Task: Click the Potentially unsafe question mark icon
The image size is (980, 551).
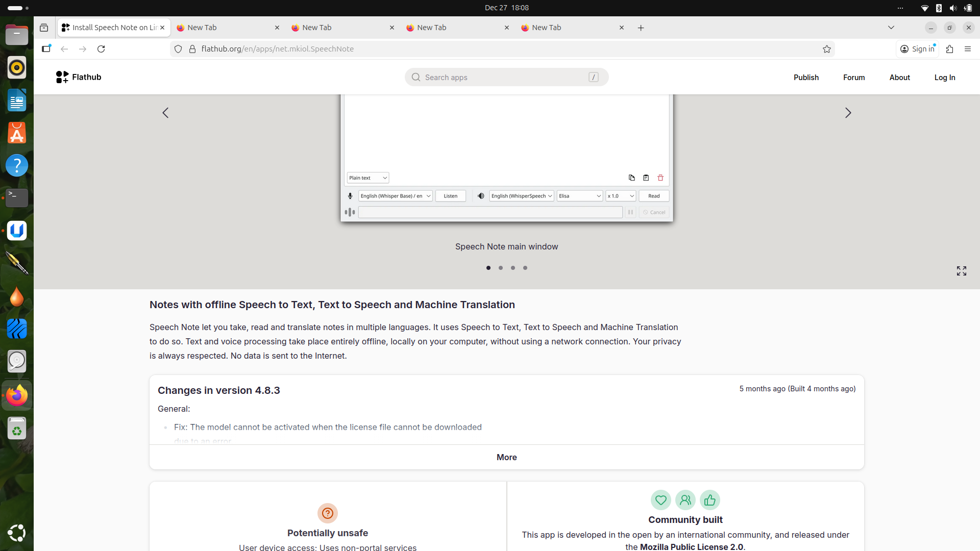Action: pos(327,513)
